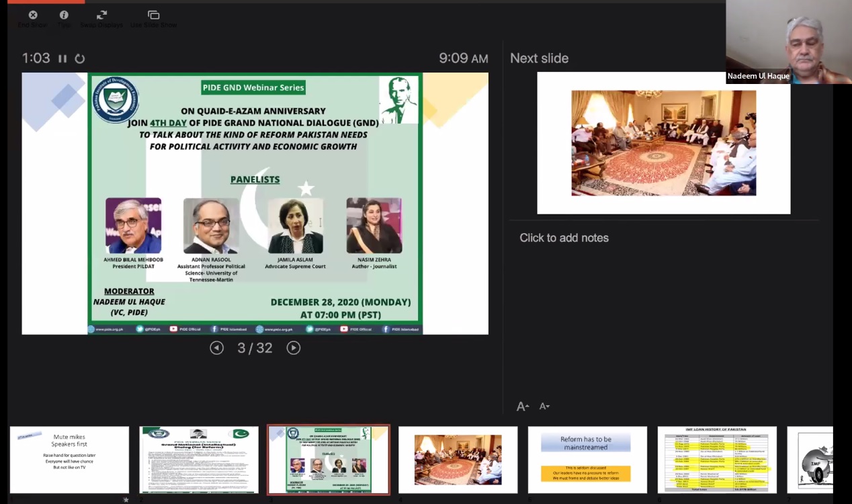Click Ahmed Bilal Mehboob's photo on the slide
The width and height of the screenshot is (852, 504).
(133, 225)
